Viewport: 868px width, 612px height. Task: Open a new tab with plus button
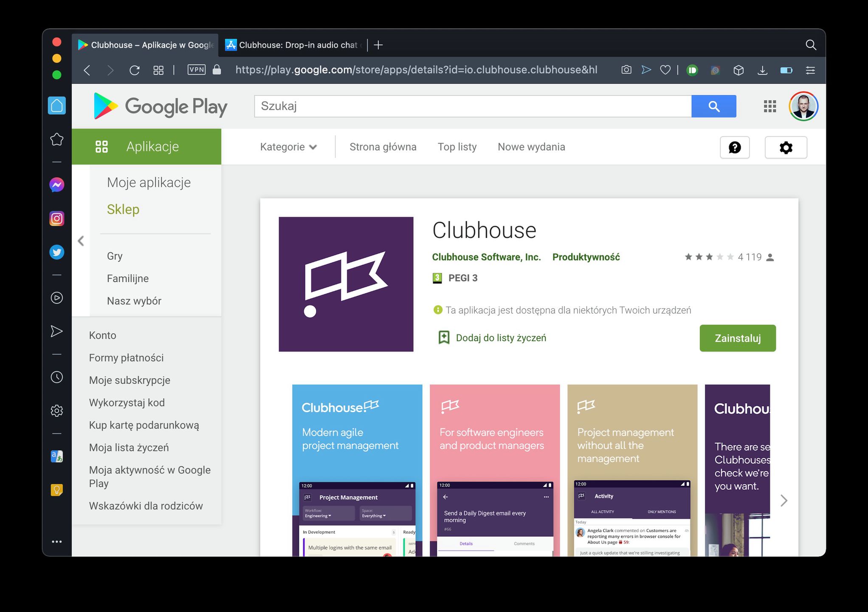(378, 45)
